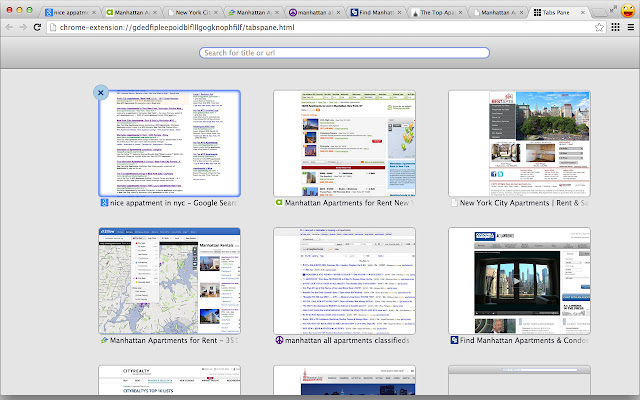Open the Tabs Pane extension grid icon
Viewport: 640px width, 400px height.
(x=614, y=28)
